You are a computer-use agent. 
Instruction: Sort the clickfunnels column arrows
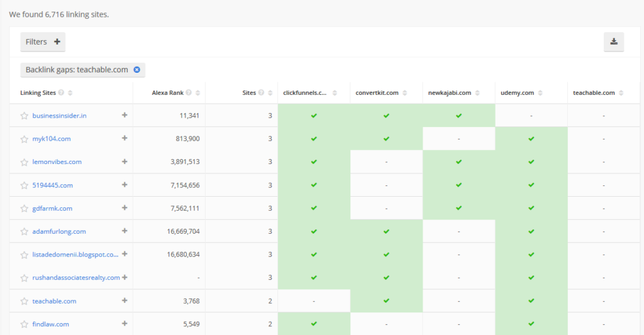335,93
